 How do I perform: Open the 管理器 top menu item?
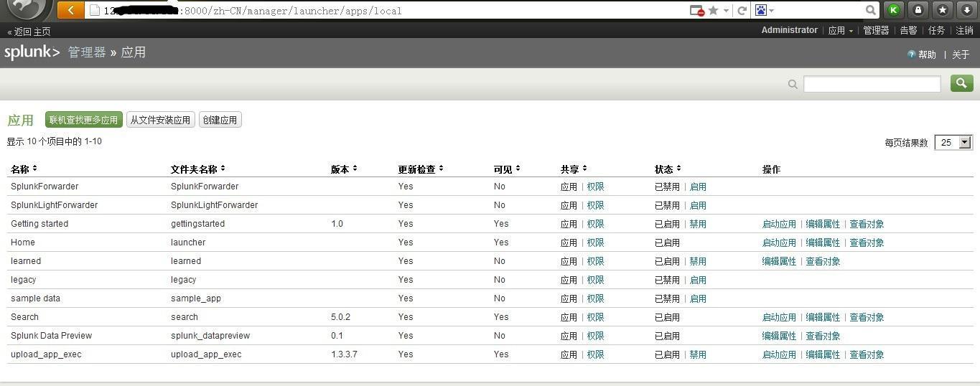(x=876, y=30)
